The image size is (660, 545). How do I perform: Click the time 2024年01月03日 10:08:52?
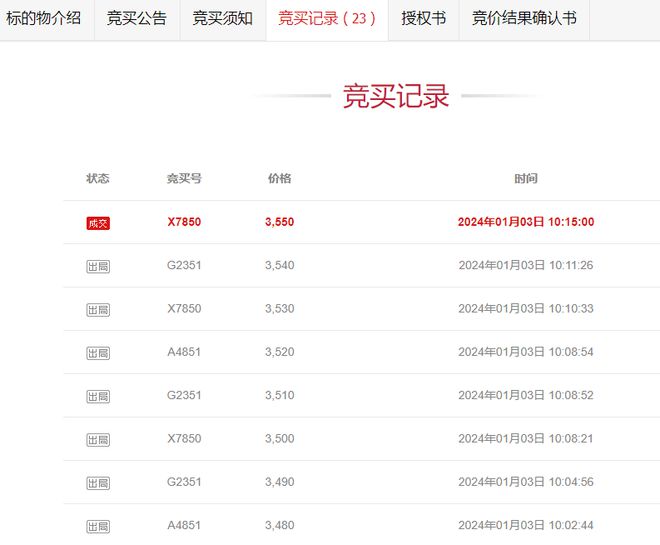[526, 395]
